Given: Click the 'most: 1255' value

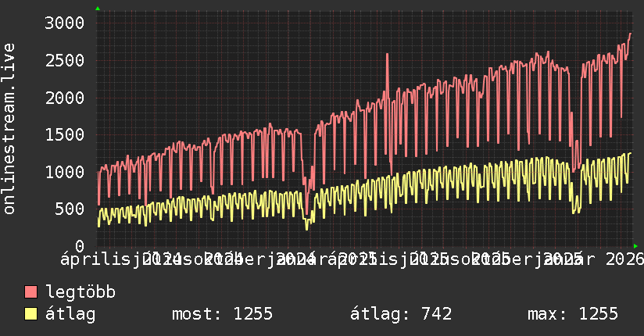Looking at the screenshot, I should pyautogui.click(x=222, y=314).
